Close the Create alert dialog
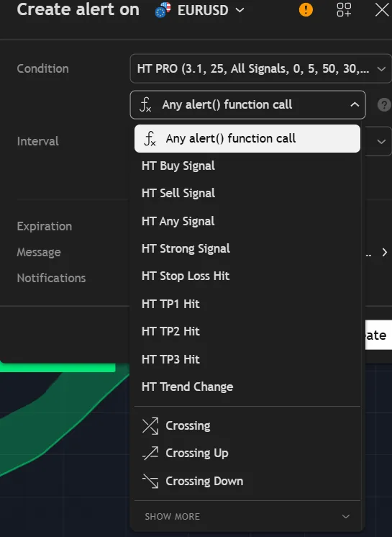Image resolution: width=392 pixels, height=537 pixels. point(382,9)
